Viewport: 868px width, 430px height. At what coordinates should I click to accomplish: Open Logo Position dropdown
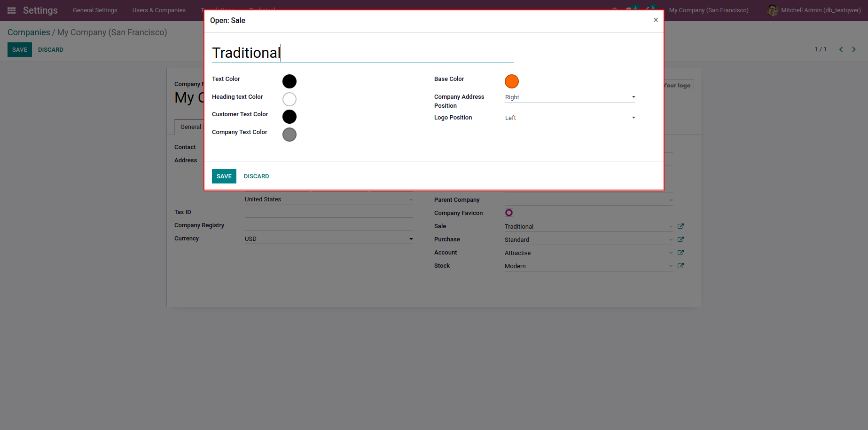(x=570, y=118)
